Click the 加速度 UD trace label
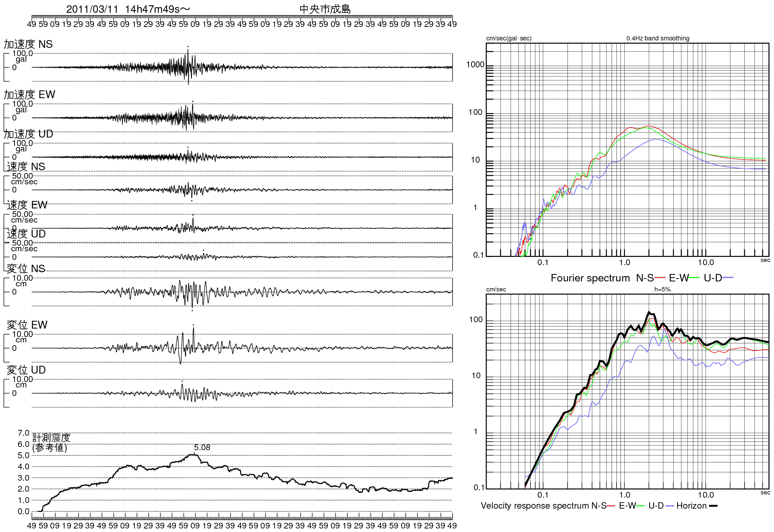This screenshot has height=532, width=774. pyautogui.click(x=28, y=134)
